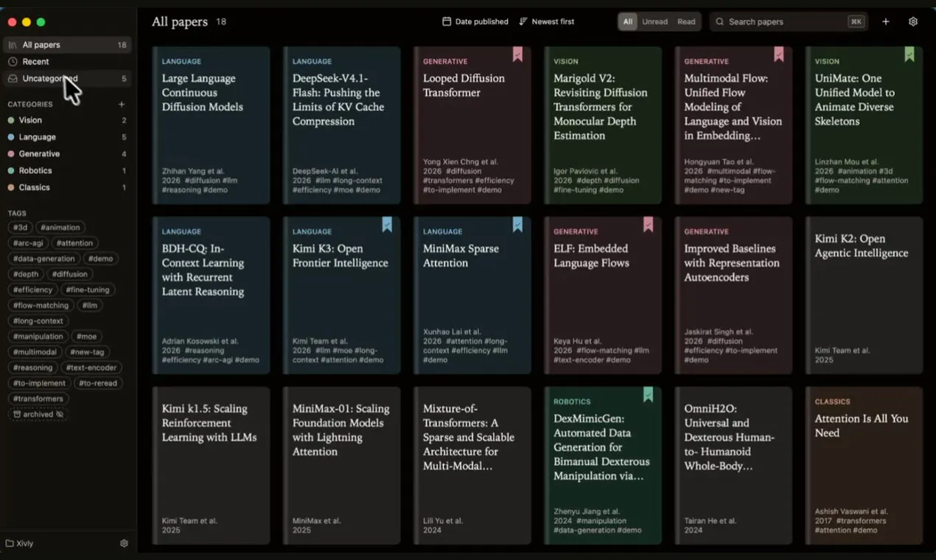Viewport: 936px width, 560px height.
Task: Select the Generative category
Action: click(x=67, y=154)
